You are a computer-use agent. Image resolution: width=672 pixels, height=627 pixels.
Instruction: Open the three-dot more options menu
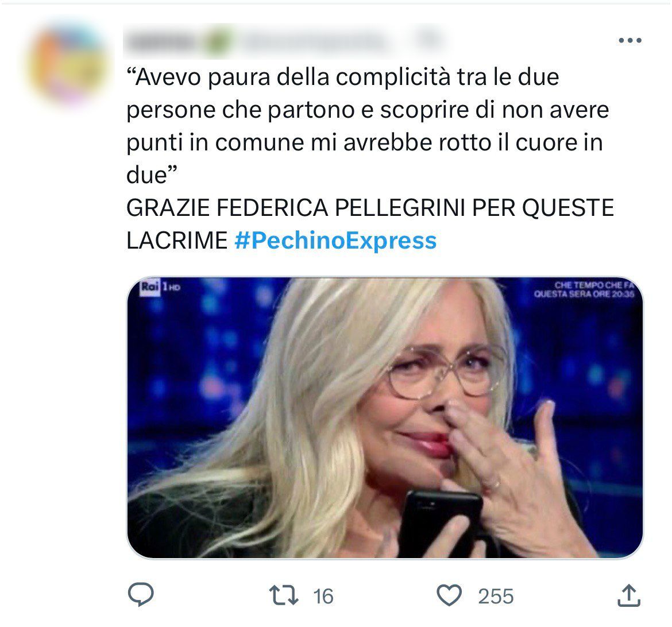pyautogui.click(x=629, y=41)
